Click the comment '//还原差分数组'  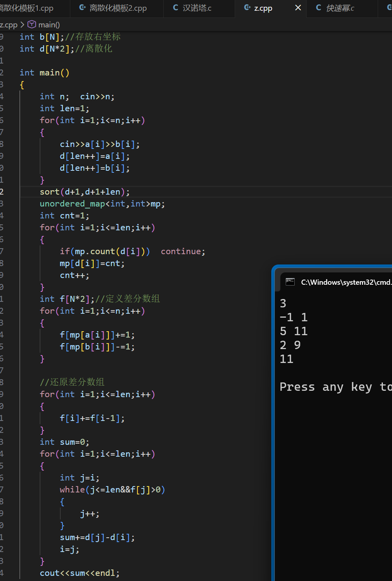click(72, 382)
